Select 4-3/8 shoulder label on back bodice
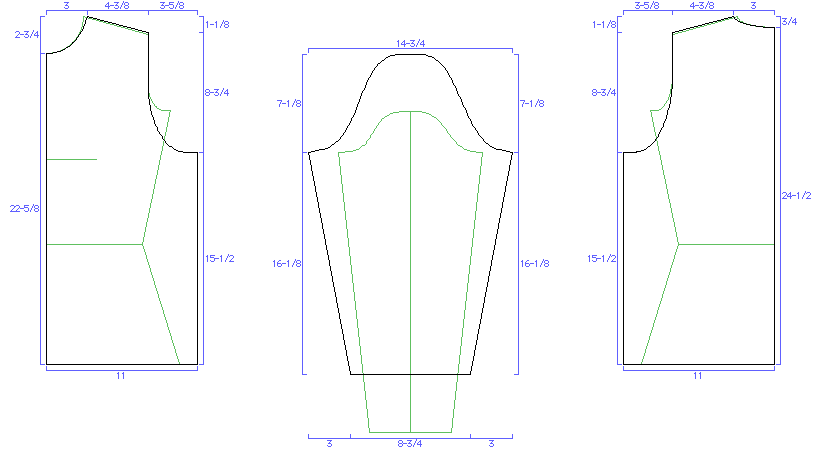Image resolution: width=821 pixels, height=474 pixels. (x=702, y=6)
